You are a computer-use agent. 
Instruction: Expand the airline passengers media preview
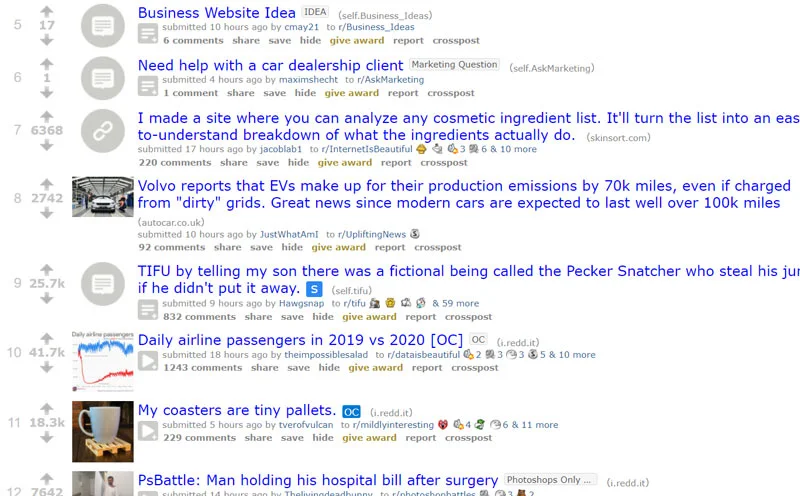[x=148, y=361]
